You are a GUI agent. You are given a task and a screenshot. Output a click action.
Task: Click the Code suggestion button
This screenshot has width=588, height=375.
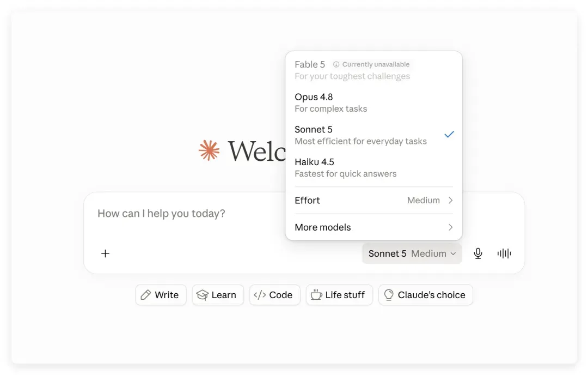[x=275, y=295]
